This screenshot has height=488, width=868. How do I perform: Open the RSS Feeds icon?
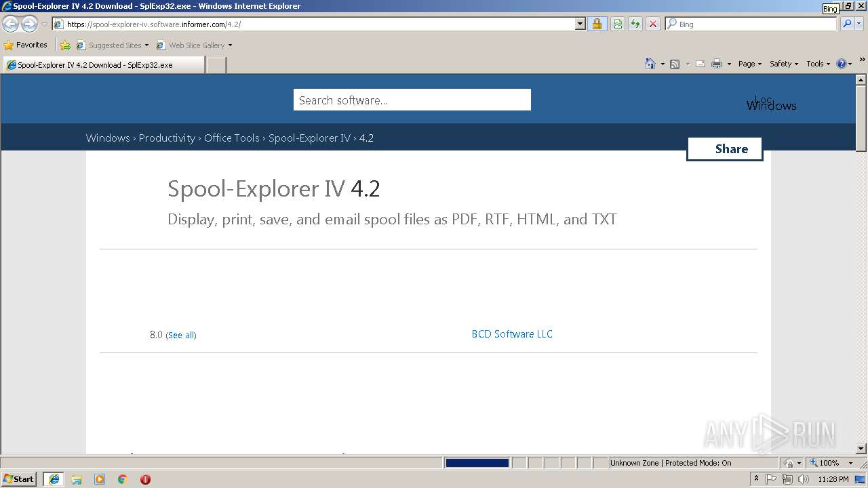(x=675, y=64)
